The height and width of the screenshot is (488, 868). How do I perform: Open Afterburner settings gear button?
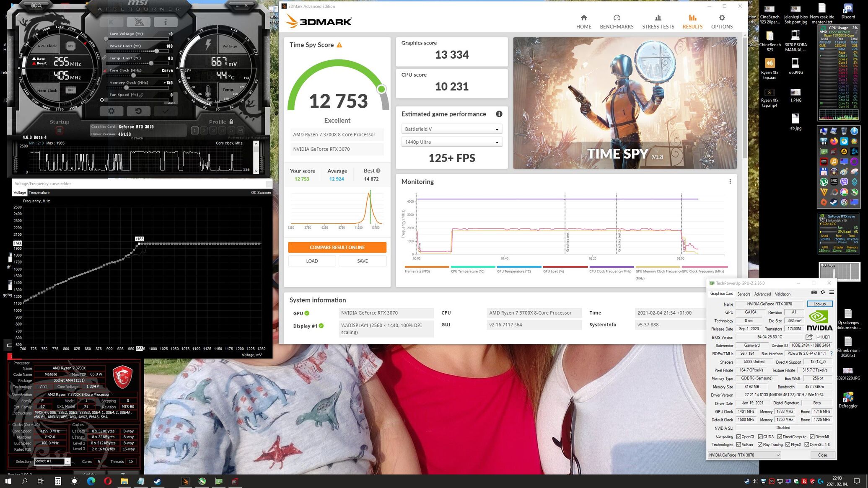(111, 111)
